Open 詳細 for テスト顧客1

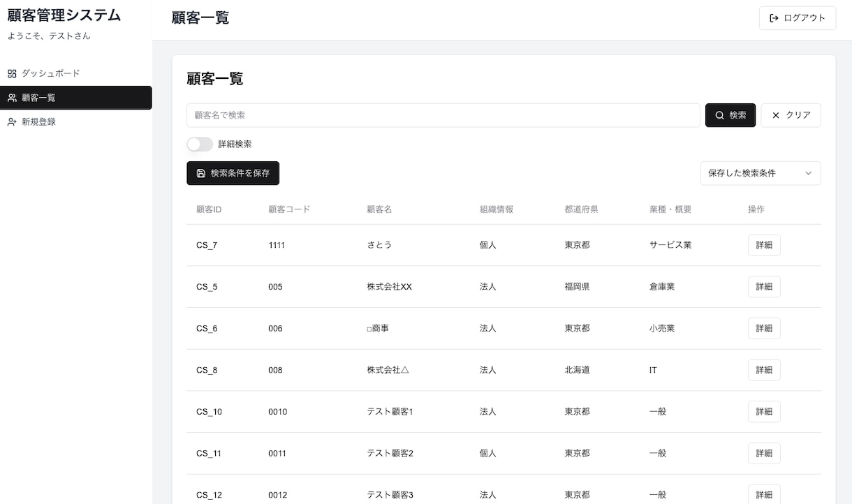[x=764, y=412]
